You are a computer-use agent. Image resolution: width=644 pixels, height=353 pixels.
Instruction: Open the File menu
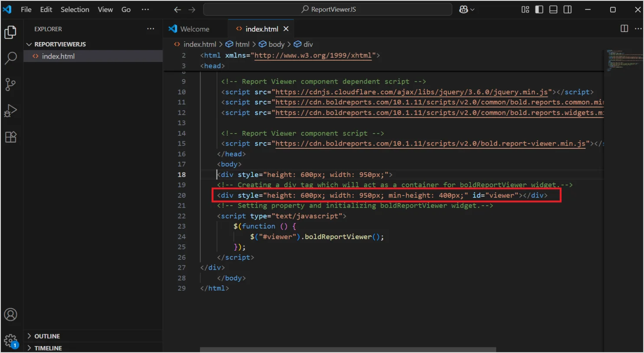[x=26, y=9]
